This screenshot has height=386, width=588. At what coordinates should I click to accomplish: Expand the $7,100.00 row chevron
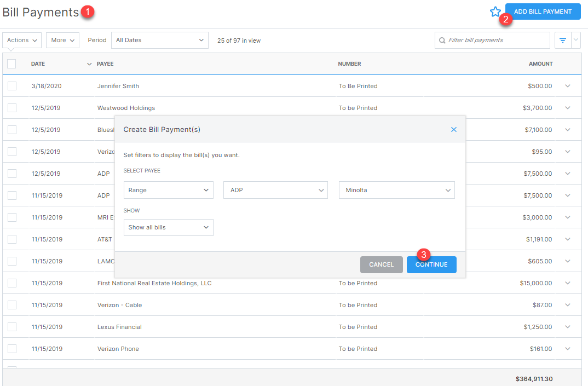(568, 130)
